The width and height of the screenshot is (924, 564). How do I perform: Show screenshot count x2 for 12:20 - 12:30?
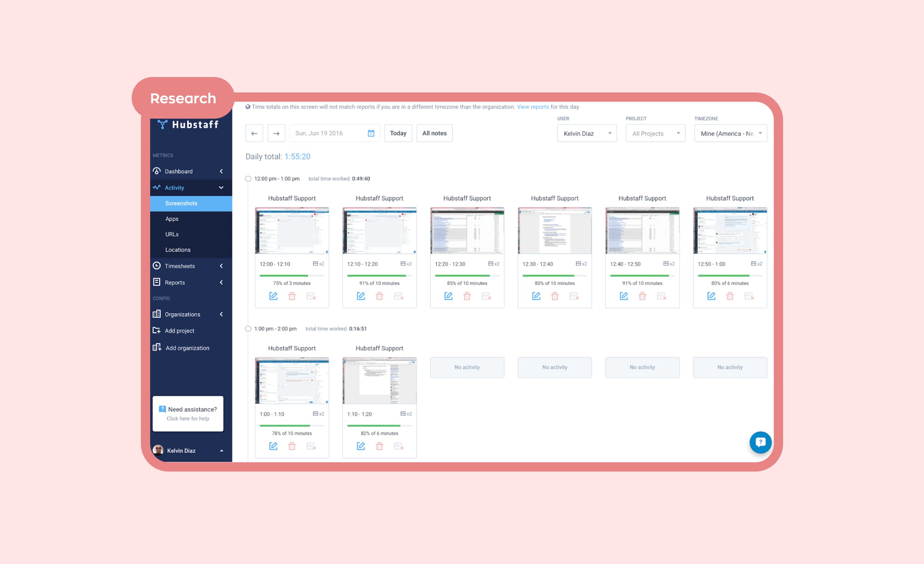point(494,264)
